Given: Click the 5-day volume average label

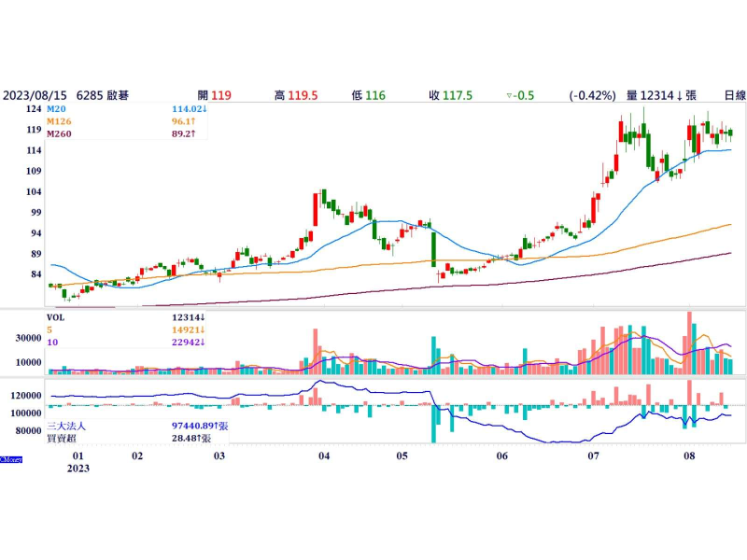Looking at the screenshot, I should coord(49,329).
